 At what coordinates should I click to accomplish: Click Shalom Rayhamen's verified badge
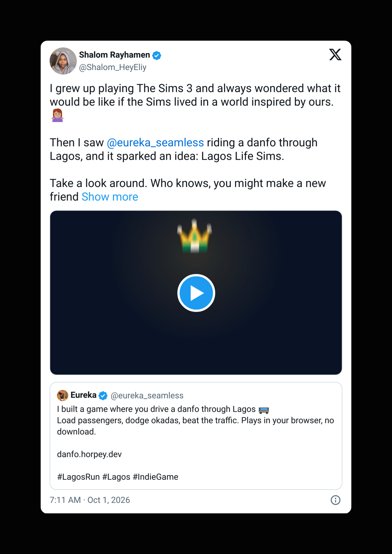tap(157, 55)
